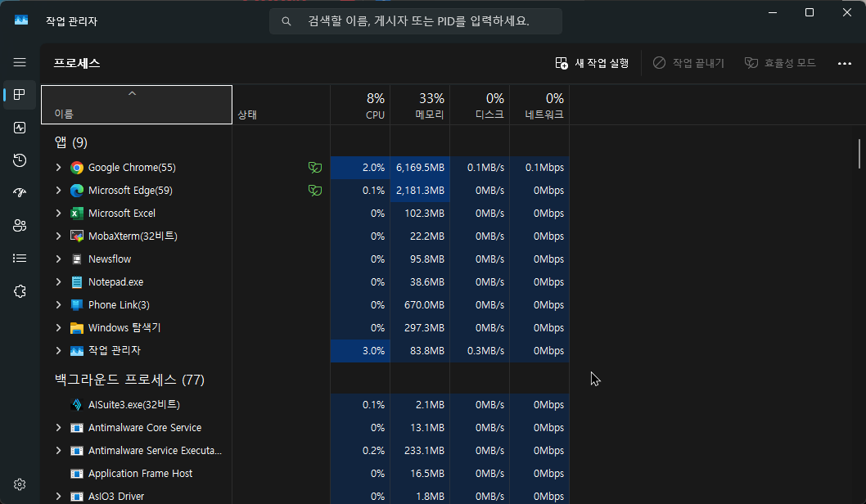The image size is (866, 504).
Task: Click the Application Frame Host icon
Action: pyautogui.click(x=77, y=474)
